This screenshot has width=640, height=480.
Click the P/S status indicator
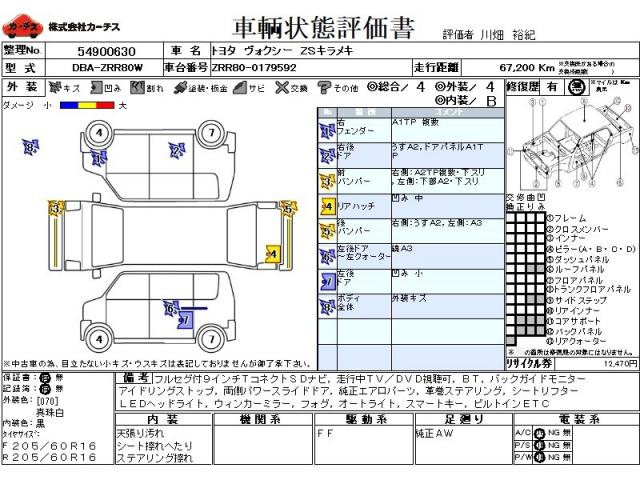(x=539, y=445)
